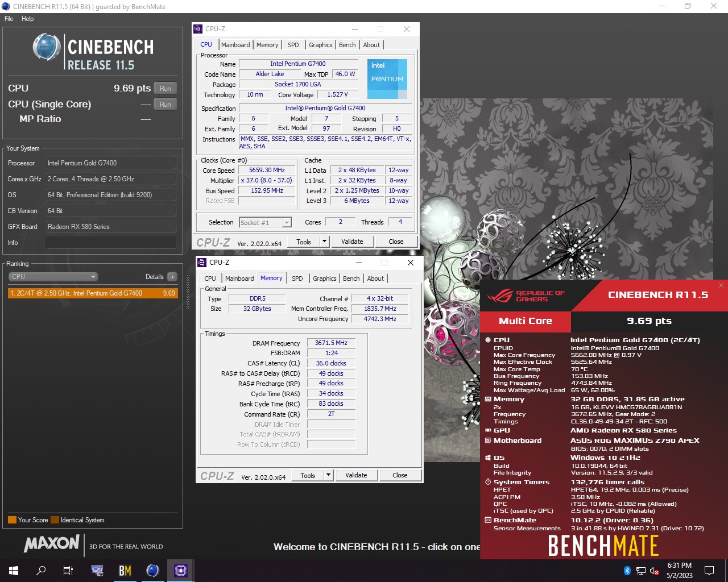728x582 pixels.
Task: Click Close button in upper CPU-Z window
Action: point(396,242)
